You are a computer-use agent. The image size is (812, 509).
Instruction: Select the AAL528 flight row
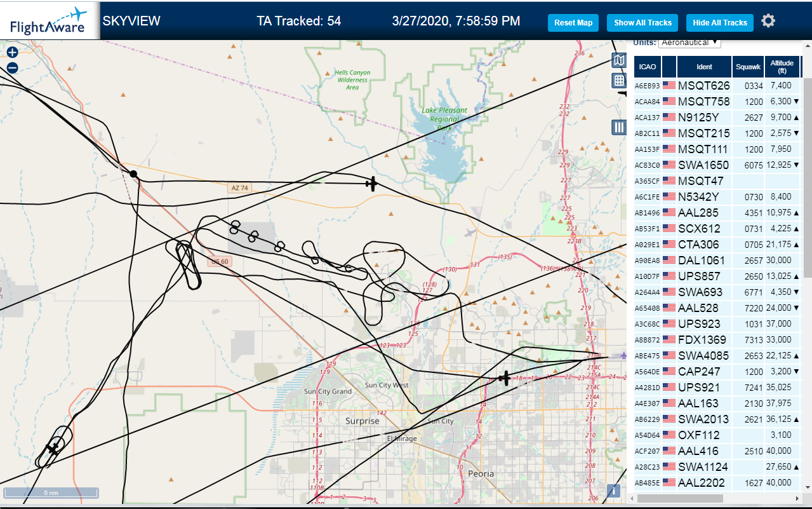click(x=717, y=308)
